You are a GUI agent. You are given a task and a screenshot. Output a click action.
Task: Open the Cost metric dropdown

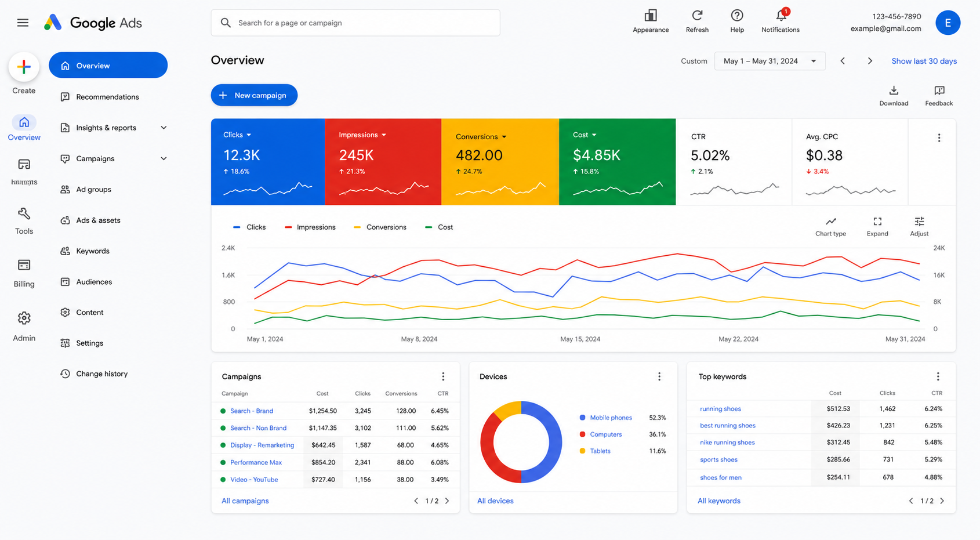pyautogui.click(x=585, y=135)
